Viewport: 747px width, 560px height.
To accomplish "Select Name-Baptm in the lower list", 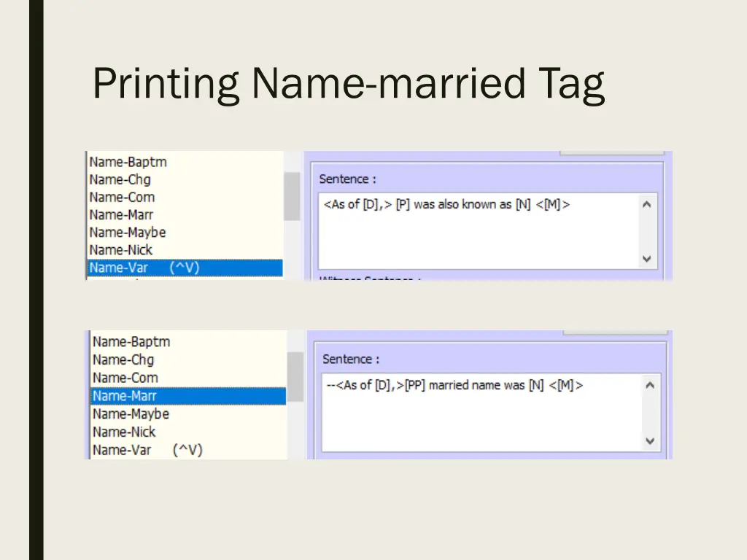I will coord(131,342).
